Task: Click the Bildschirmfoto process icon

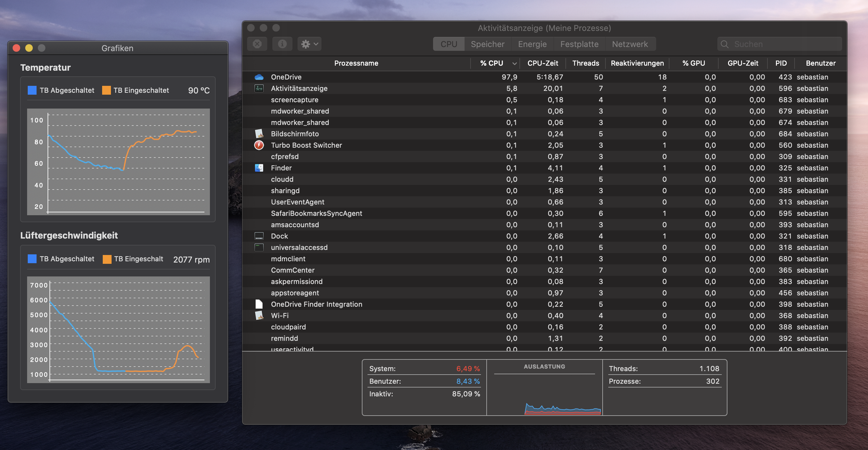Action: [259, 134]
